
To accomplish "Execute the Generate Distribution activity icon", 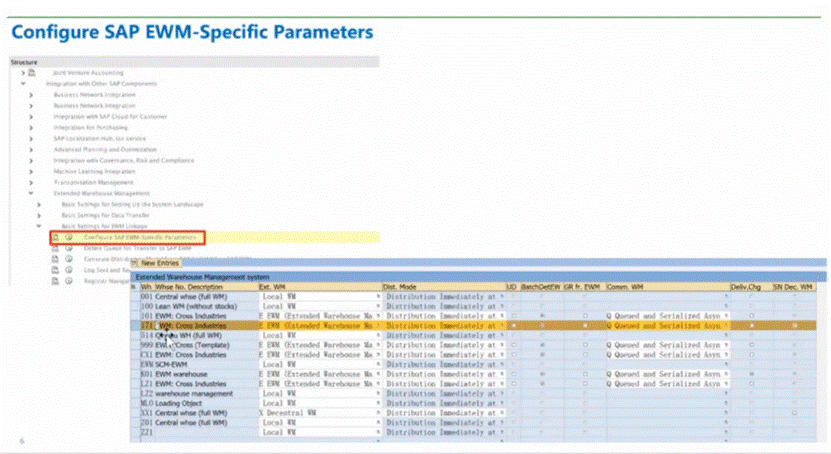I will (x=69, y=259).
